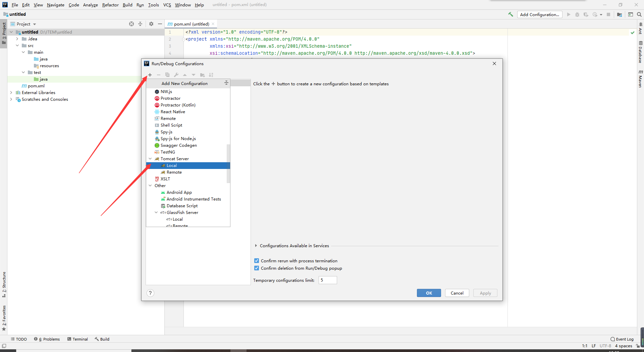The width and height of the screenshot is (644, 352).
Task: Toggle Confirm deletion from Run/Debug popup checkbox
Action: coord(257,268)
